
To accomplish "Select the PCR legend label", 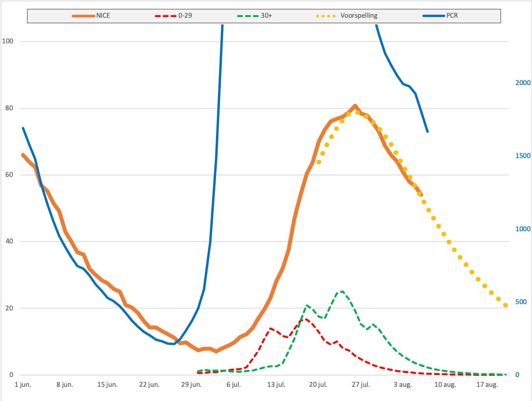I will pyautogui.click(x=452, y=16).
